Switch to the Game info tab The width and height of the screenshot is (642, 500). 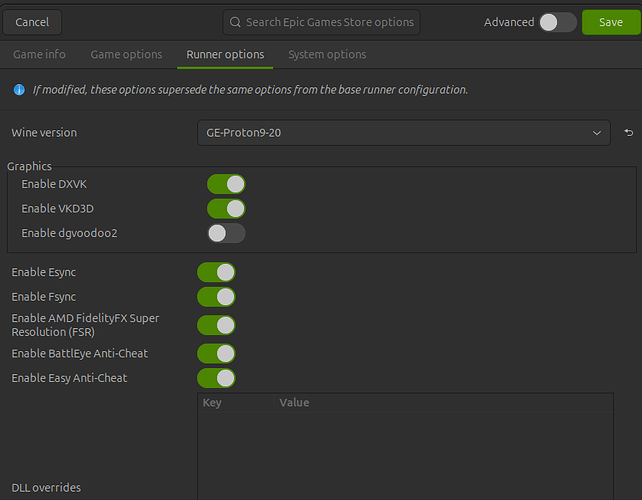pos(39,54)
